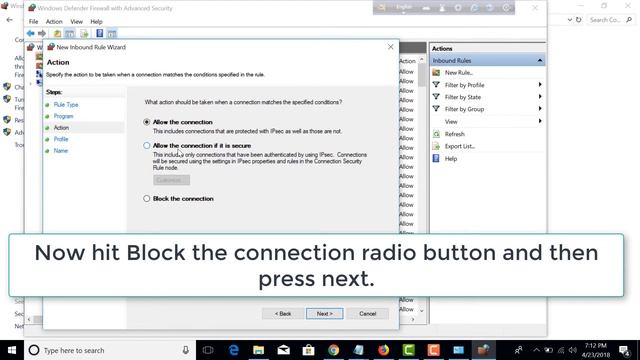Viewport: 640px width, 360px height.
Task: Open File Explorer from taskbar
Action: pyautogui.click(x=258, y=350)
